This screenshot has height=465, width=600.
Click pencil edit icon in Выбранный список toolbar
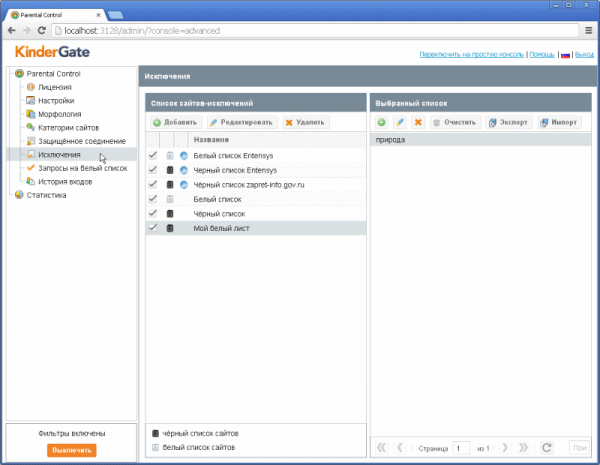point(400,122)
